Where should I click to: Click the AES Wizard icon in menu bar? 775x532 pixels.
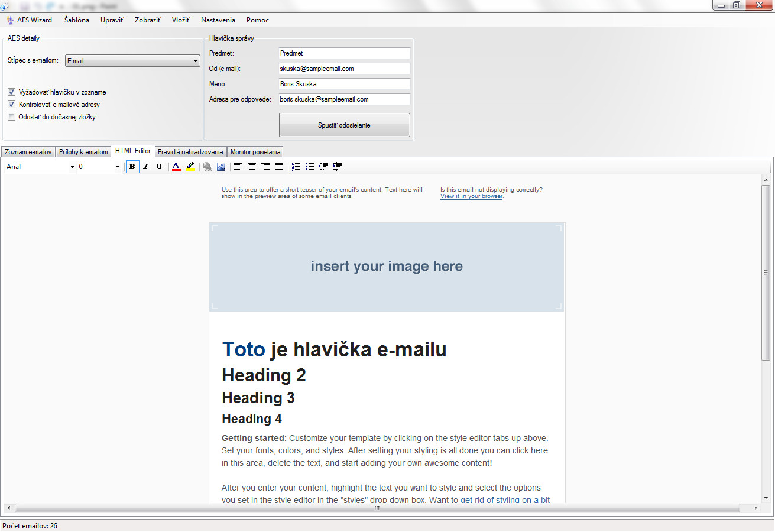[10, 20]
